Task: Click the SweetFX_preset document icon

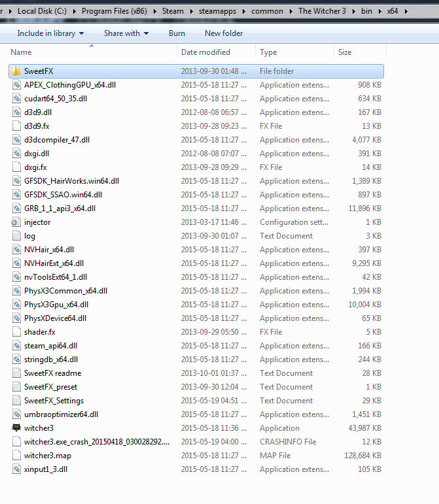Action: pyautogui.click(x=16, y=387)
